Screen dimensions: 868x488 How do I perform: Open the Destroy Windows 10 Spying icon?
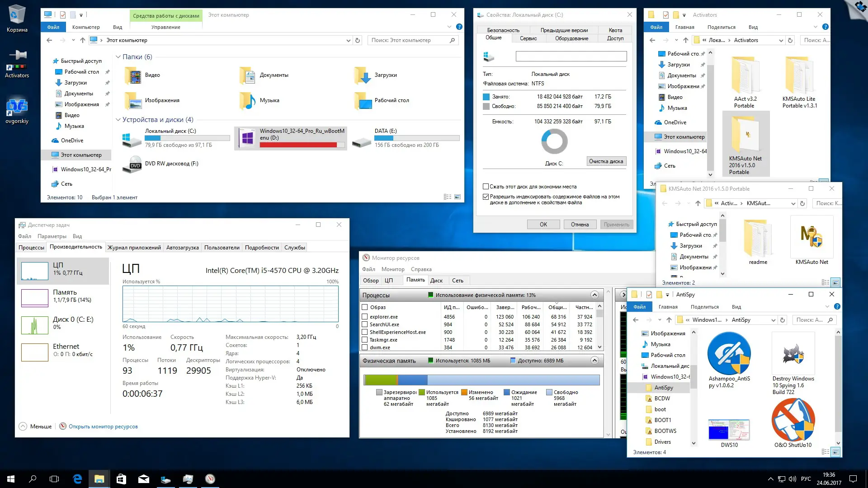coord(793,354)
